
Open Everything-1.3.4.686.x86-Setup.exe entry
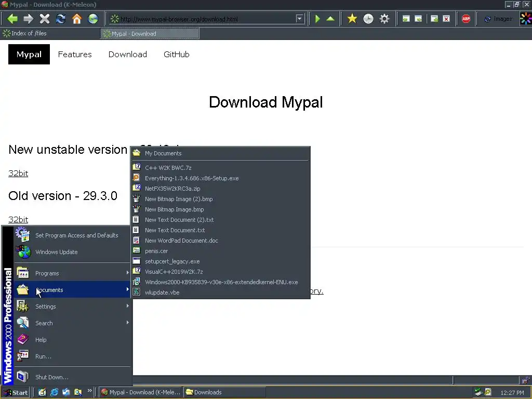click(220, 178)
